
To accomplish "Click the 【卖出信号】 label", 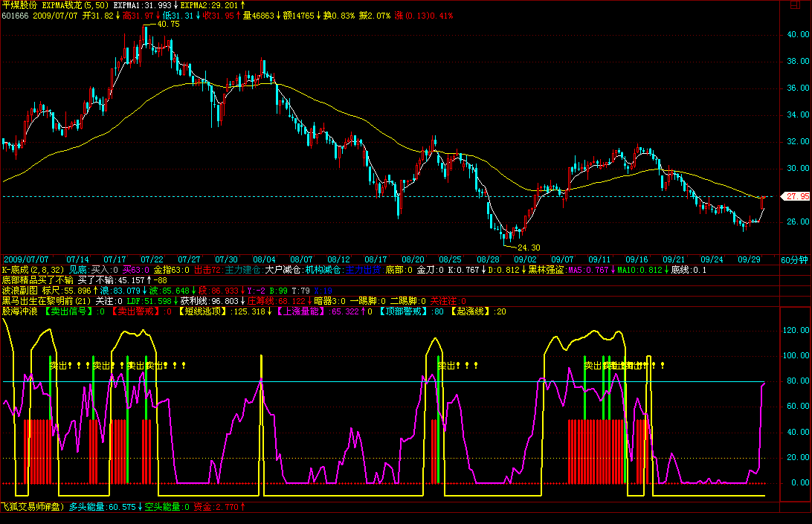I will [69, 311].
